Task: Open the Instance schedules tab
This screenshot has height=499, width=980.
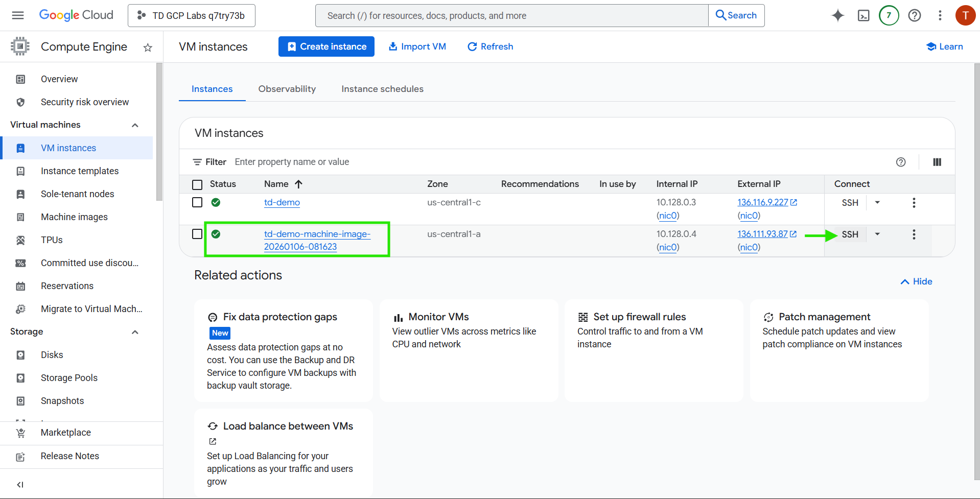Action: 382,89
